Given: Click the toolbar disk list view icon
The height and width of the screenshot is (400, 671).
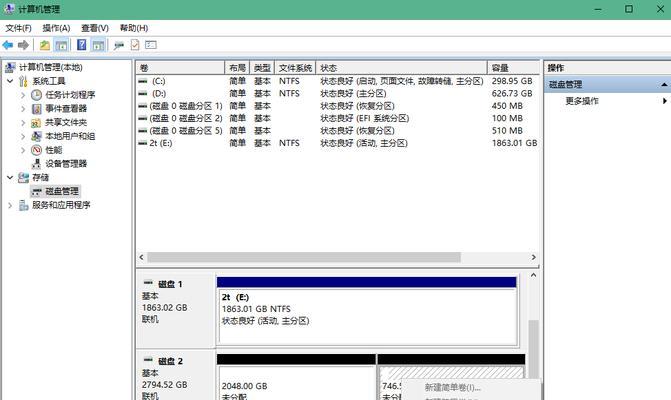Looking at the screenshot, I should click(151, 45).
